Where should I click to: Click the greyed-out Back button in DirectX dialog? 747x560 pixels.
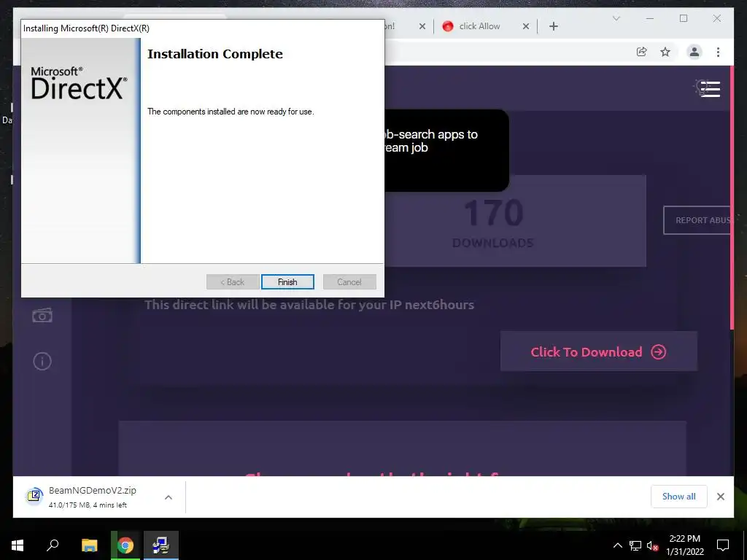coord(233,282)
